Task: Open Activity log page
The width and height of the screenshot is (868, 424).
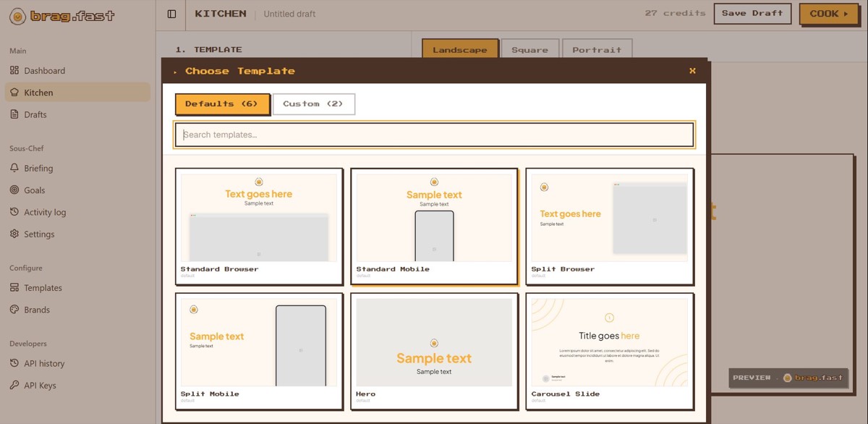Action: (77, 212)
